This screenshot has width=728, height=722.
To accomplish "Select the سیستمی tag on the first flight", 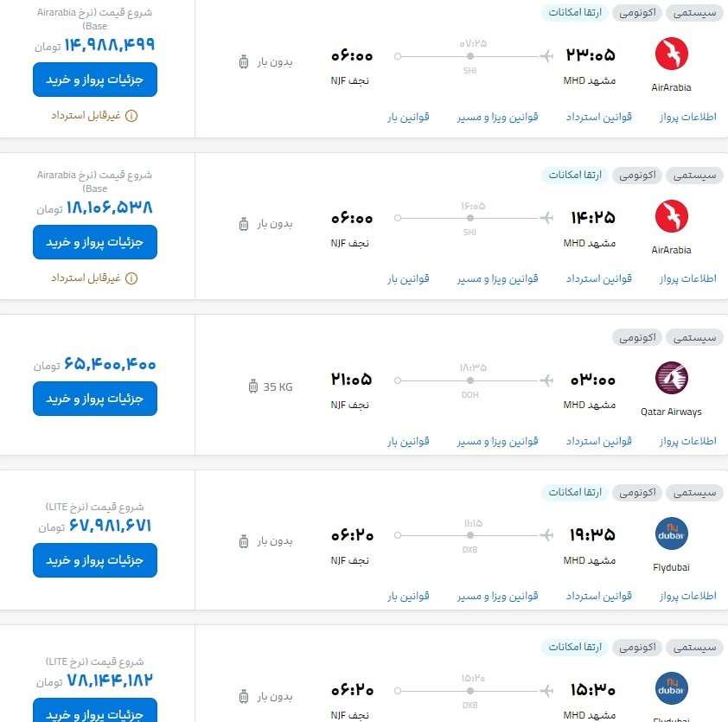I will coord(693,12).
